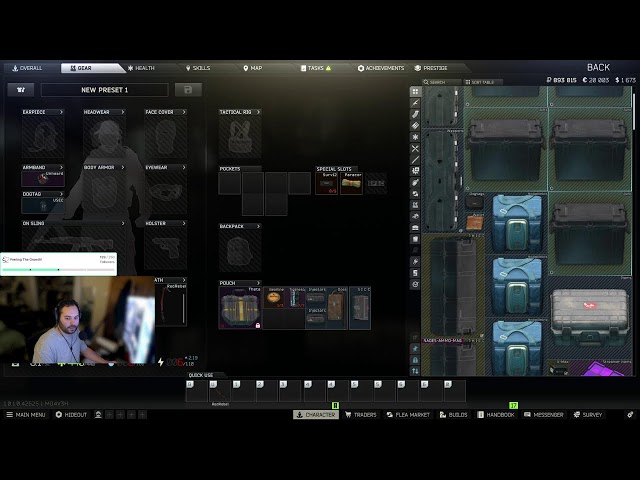Select the Surv12 item in Special Slots

(x=327, y=183)
